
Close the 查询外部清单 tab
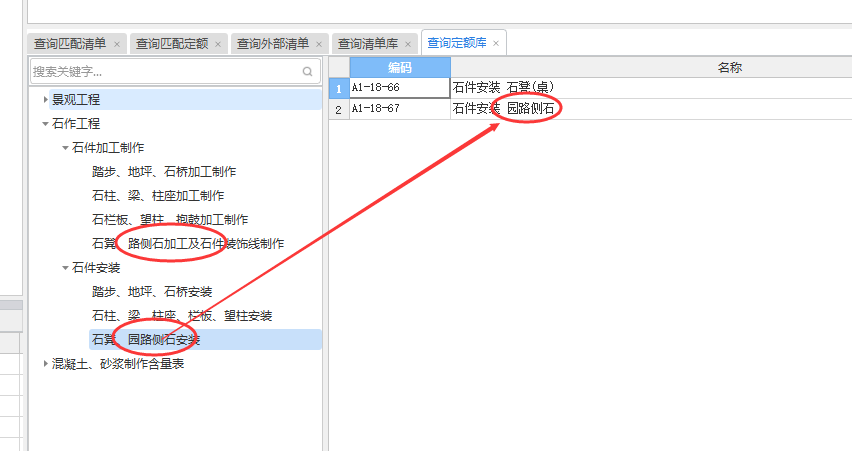[319, 44]
